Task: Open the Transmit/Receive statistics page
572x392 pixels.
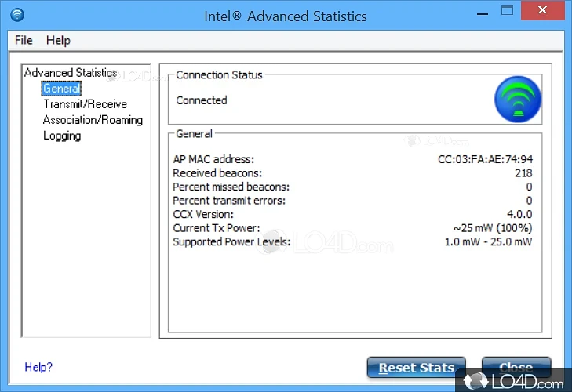Action: tap(85, 104)
